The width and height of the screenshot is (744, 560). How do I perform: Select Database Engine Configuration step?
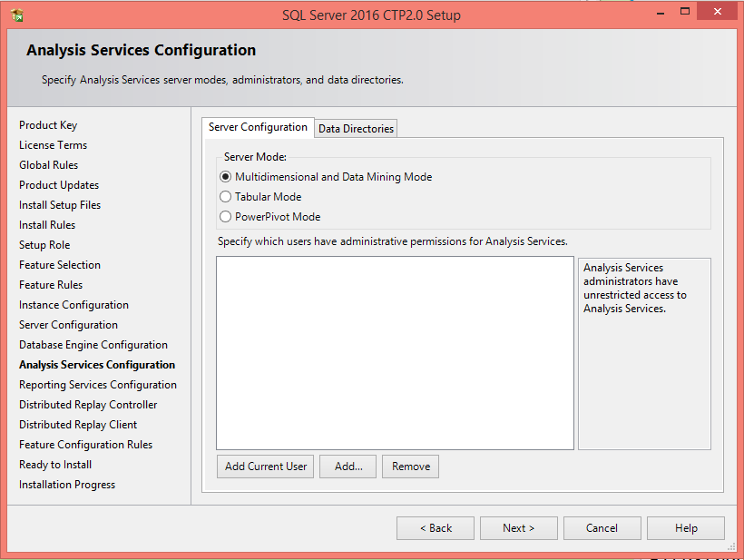(x=93, y=345)
